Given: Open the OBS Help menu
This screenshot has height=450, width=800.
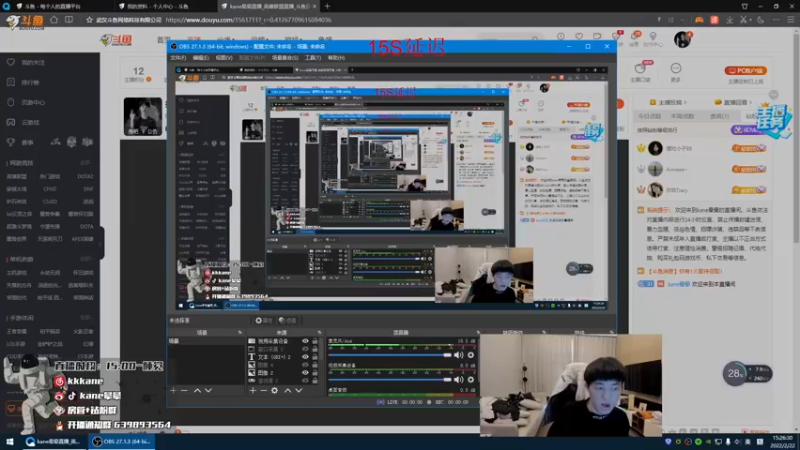Looking at the screenshot, I should pyautogui.click(x=336, y=58).
